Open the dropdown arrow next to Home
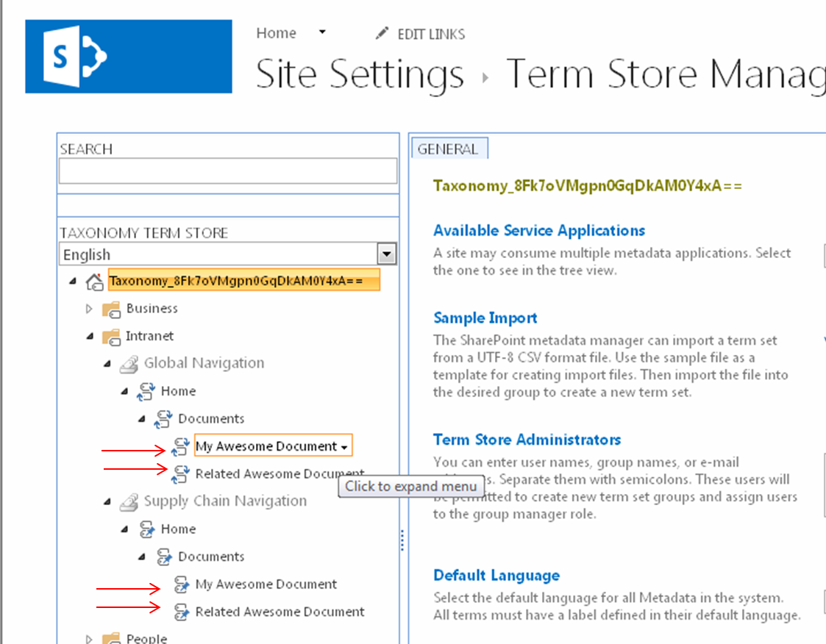 click(321, 33)
